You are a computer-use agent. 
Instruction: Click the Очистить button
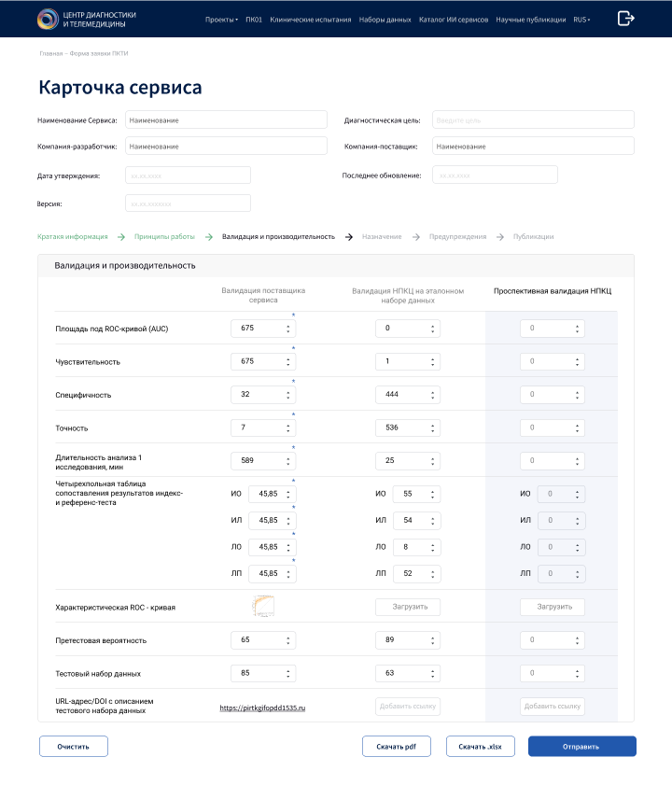pos(74,747)
